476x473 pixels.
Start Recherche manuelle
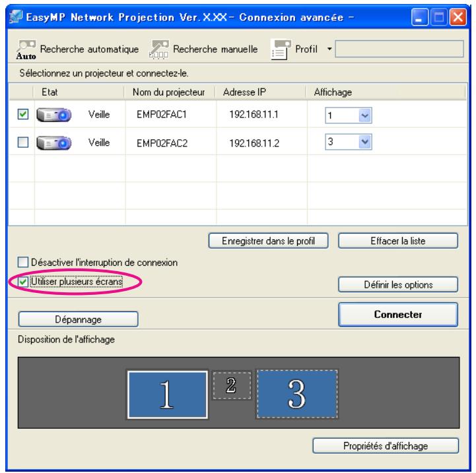[215, 49]
